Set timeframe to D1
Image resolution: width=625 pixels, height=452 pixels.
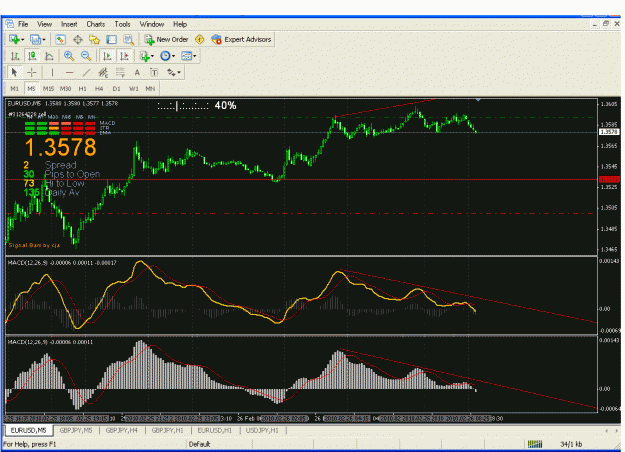tap(116, 88)
